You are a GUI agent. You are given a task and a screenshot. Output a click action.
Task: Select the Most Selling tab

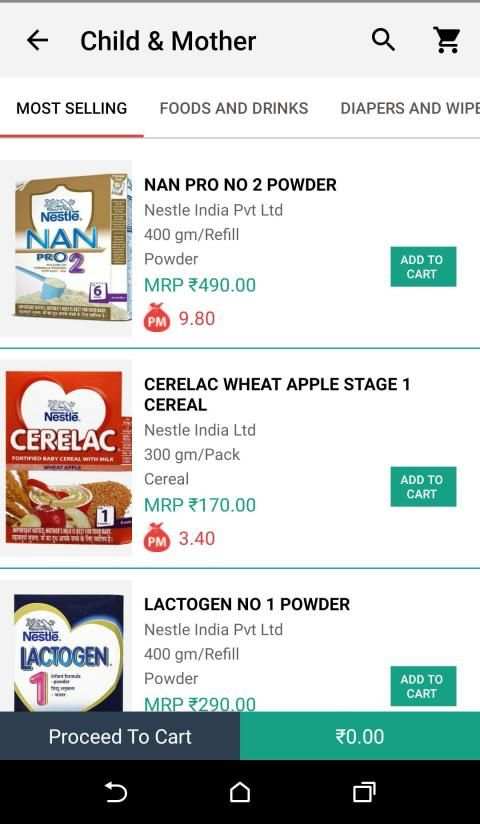coord(72,108)
